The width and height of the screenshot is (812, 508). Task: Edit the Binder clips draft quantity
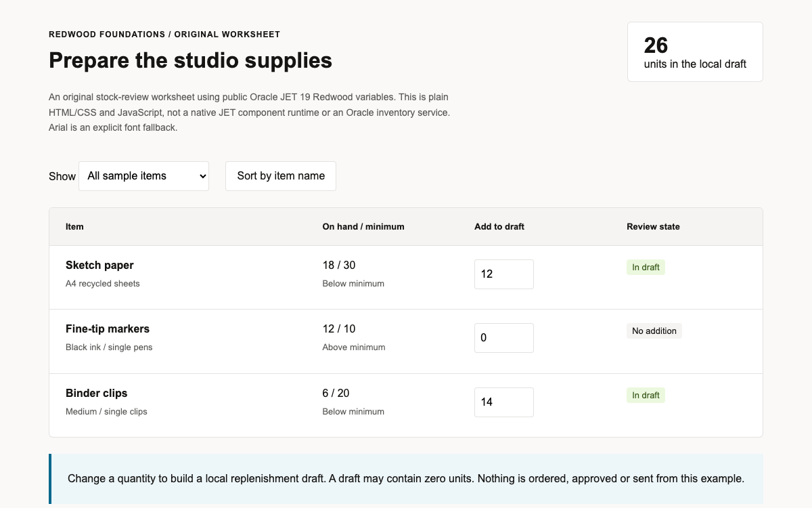504,402
